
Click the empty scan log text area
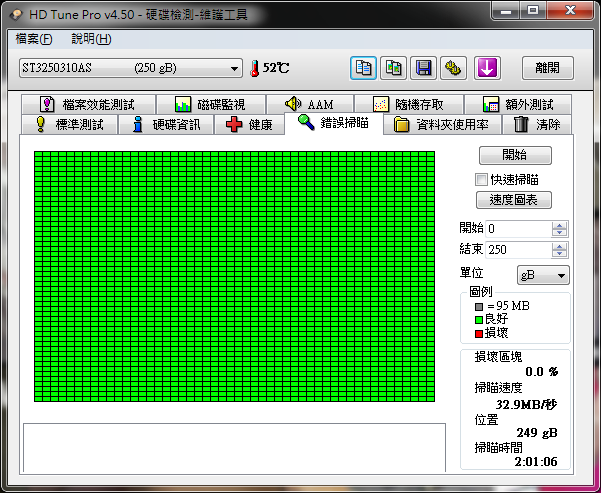(234, 447)
